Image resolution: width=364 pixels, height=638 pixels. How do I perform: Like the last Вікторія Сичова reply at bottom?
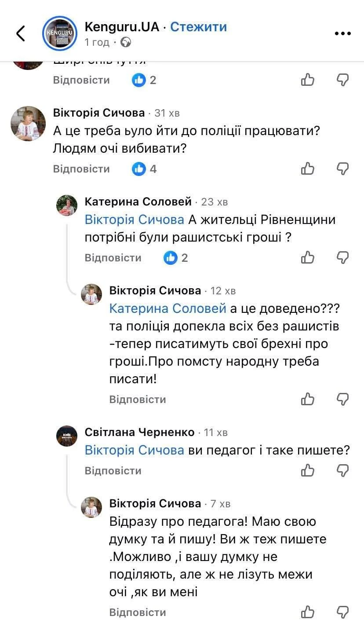coord(308,612)
